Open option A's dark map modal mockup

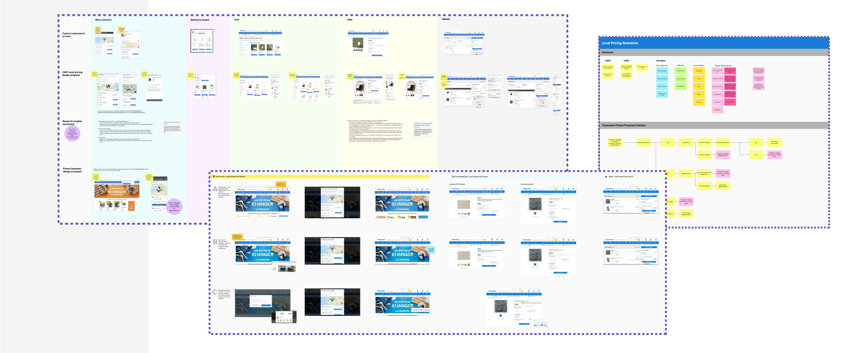tap(332, 202)
